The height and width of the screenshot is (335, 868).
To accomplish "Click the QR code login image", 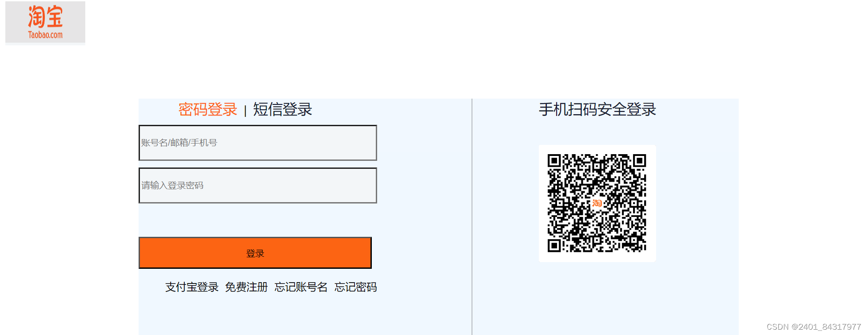I will pos(597,203).
